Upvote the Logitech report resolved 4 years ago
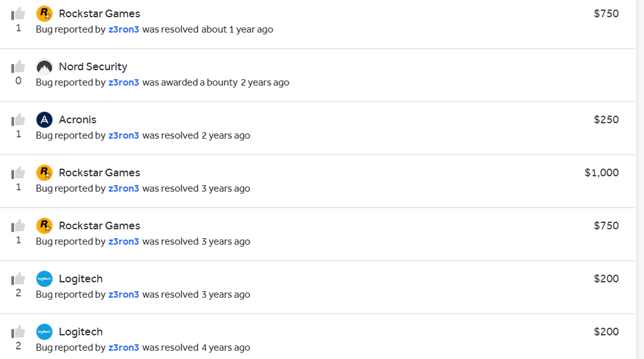The width and height of the screenshot is (644, 359). [18, 332]
